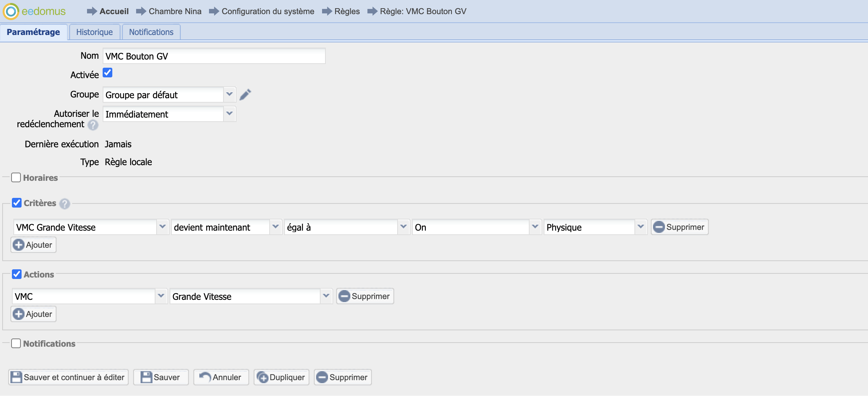Enable the Horaires section checkbox

(16, 177)
